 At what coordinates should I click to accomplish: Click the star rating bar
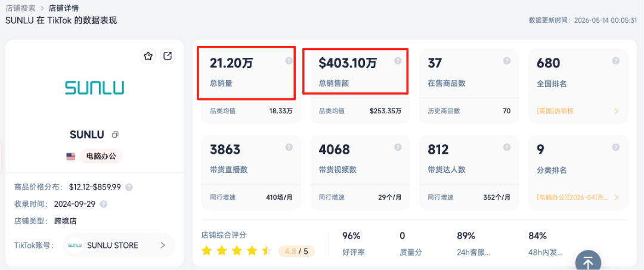pyautogui.click(x=237, y=251)
